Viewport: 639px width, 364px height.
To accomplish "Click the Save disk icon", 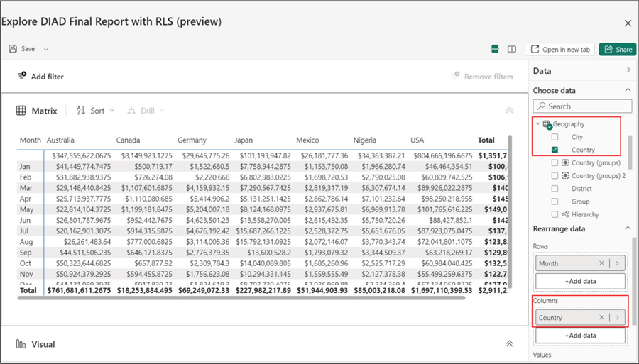I will tap(13, 49).
